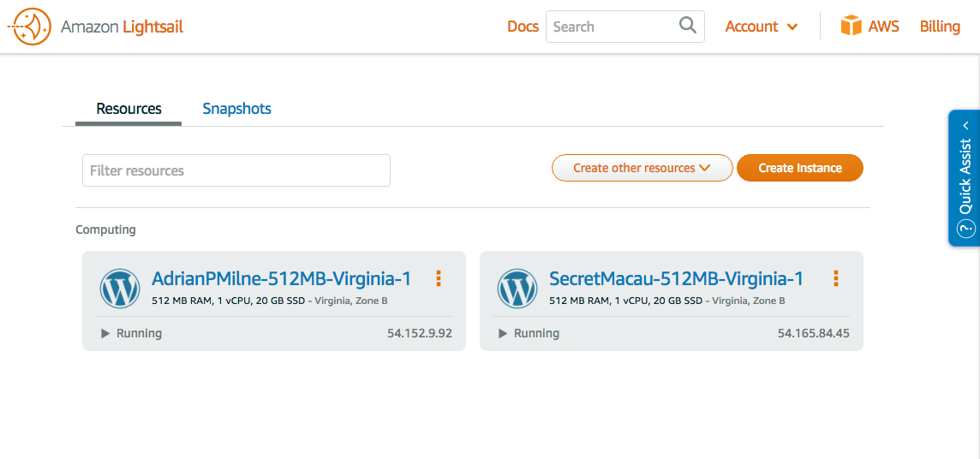Open SecretMacau instance three-dot menu

click(x=835, y=278)
